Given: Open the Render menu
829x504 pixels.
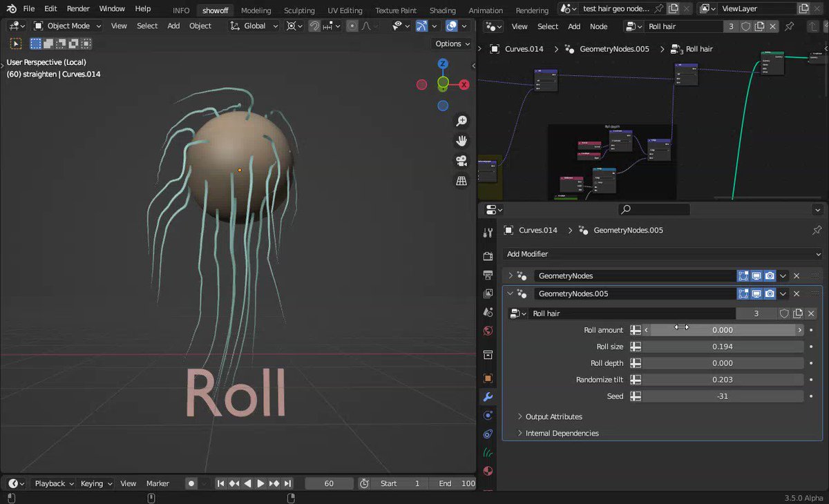Looking at the screenshot, I should [77, 8].
